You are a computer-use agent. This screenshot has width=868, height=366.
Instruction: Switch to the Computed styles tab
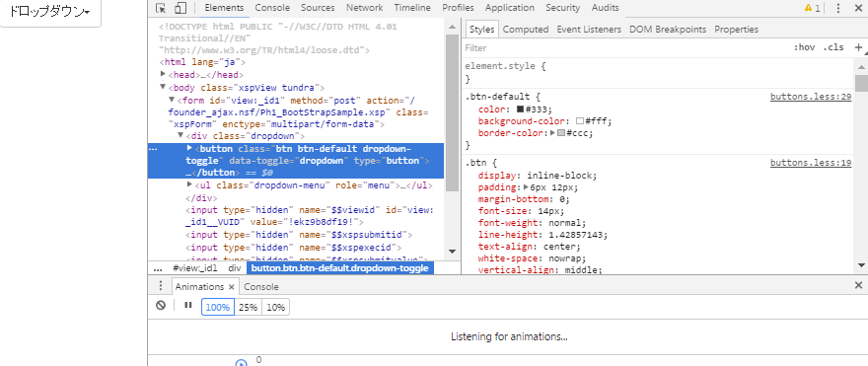tap(526, 30)
